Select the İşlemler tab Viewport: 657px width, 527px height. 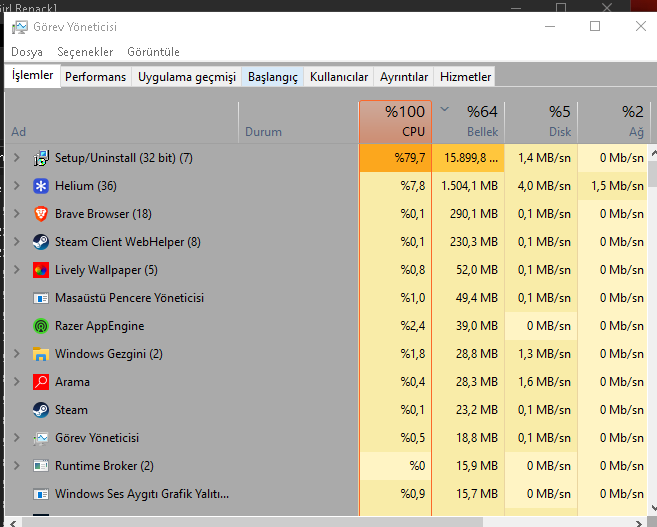tap(33, 75)
